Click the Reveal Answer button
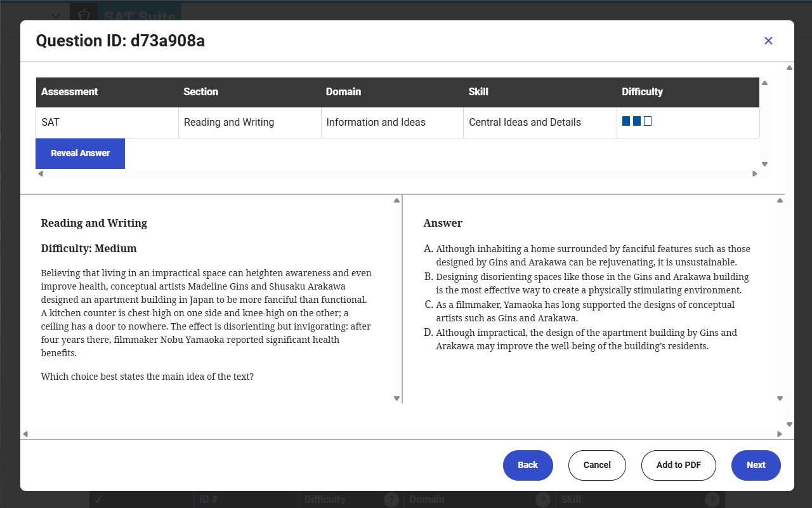Viewport: 812px width, 508px height. pyautogui.click(x=80, y=153)
